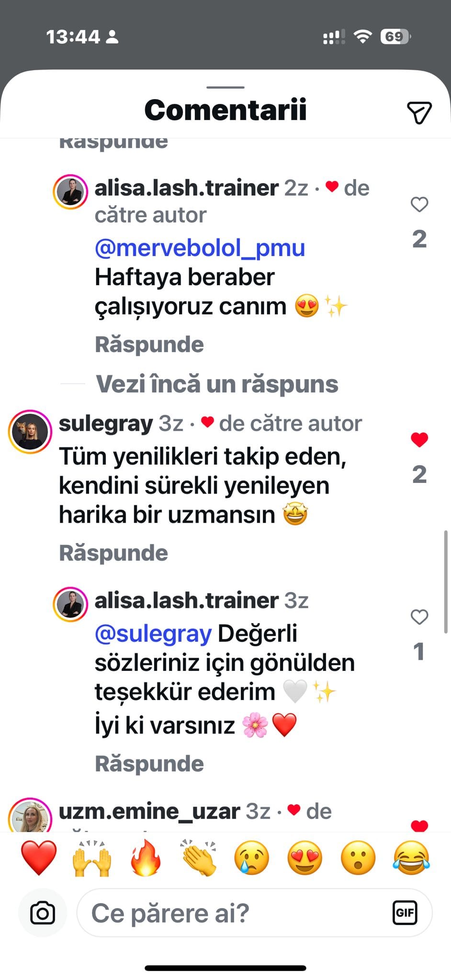Like alisa.lash.trainer's reply to mervebolol_pmu

click(x=419, y=205)
